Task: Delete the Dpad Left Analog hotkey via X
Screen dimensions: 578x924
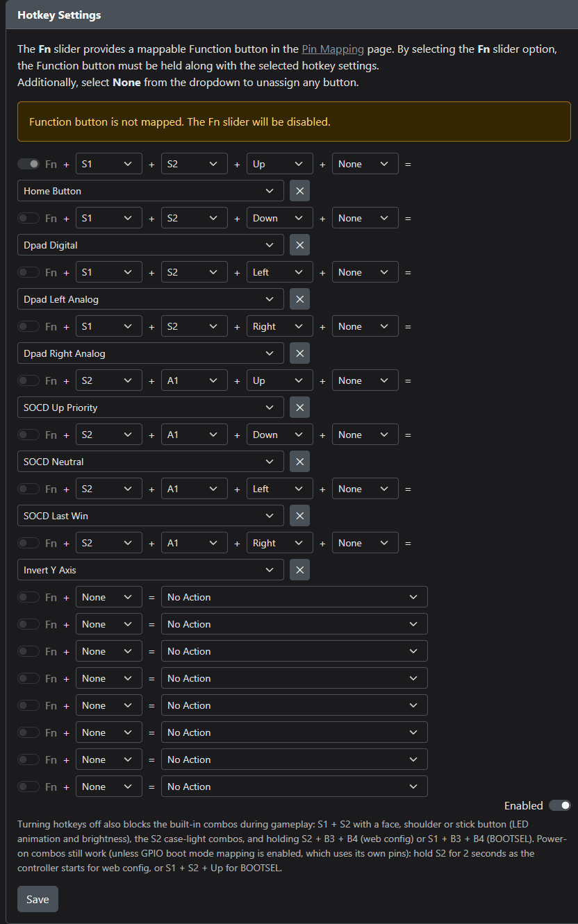Action: (x=299, y=299)
